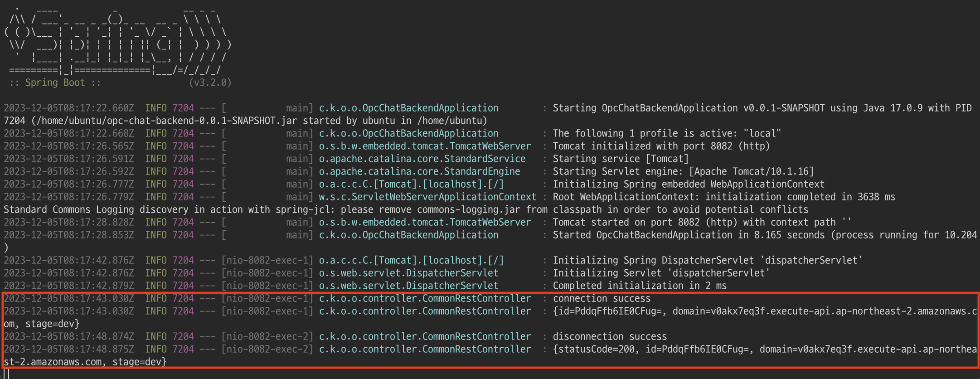Click timestamp 2023-12-05T08:17:42.879Z

tap(69, 286)
